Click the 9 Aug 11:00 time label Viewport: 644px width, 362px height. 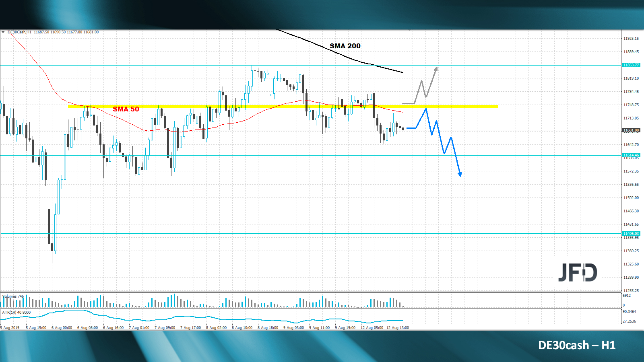pyautogui.click(x=320, y=328)
